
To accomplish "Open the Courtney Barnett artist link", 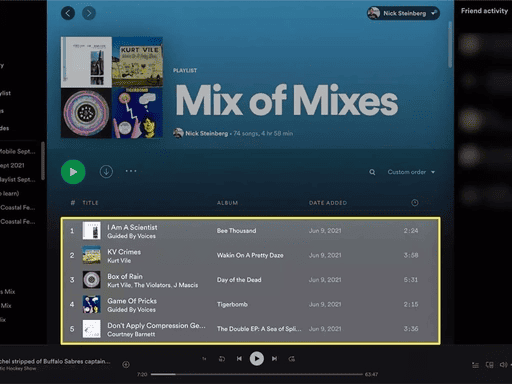I will click(x=131, y=334).
